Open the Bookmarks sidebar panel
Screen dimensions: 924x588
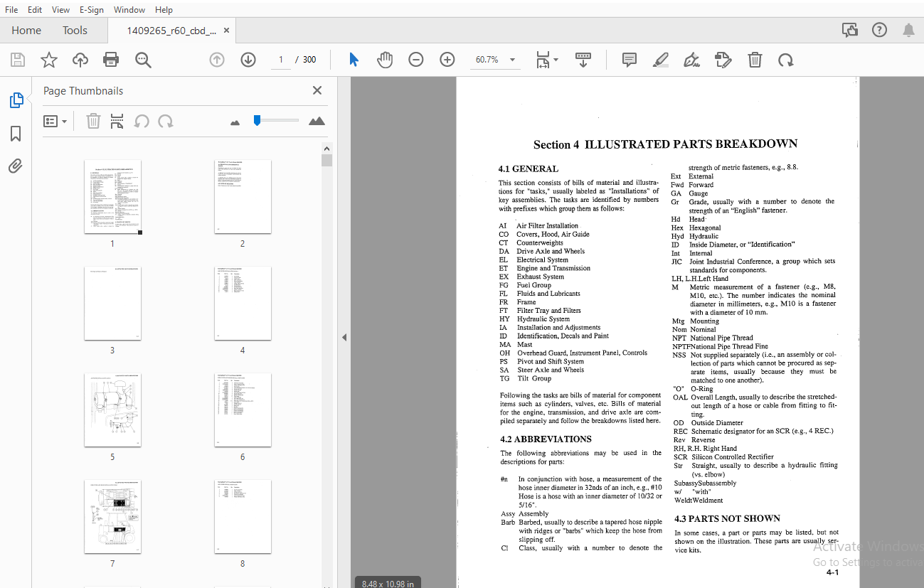[16, 134]
